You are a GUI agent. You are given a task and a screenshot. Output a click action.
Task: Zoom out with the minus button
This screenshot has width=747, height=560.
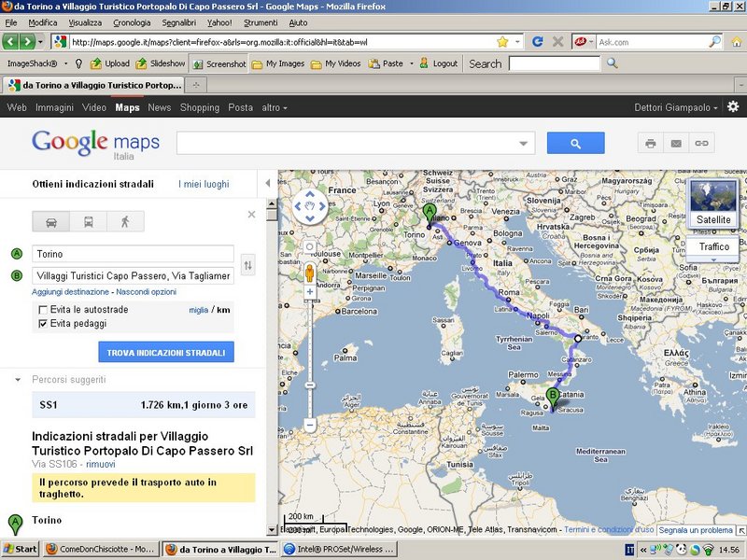coord(310,425)
